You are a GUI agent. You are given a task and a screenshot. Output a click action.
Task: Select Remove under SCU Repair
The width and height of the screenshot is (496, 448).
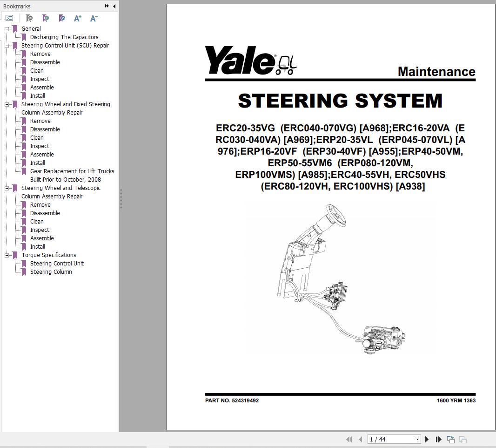coord(40,54)
